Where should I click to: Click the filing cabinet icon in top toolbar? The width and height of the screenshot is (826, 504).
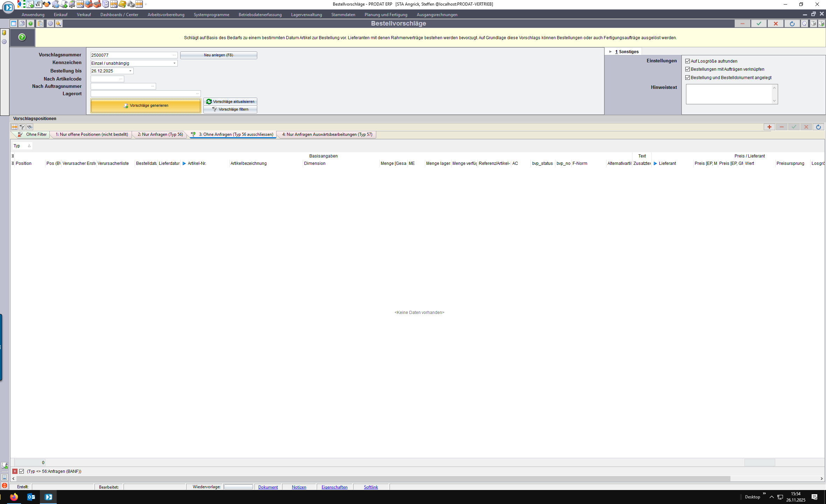(105, 4)
